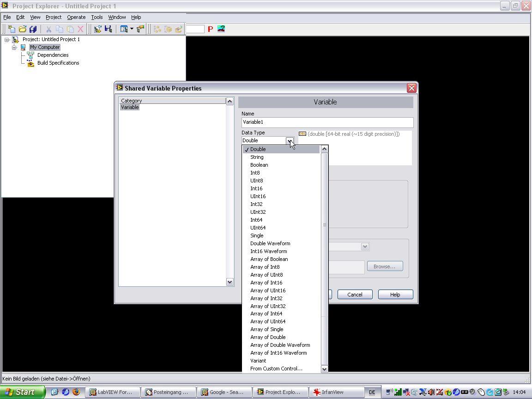Image resolution: width=532 pixels, height=399 pixels.
Task: Choose String data type from list
Action: 281,157
